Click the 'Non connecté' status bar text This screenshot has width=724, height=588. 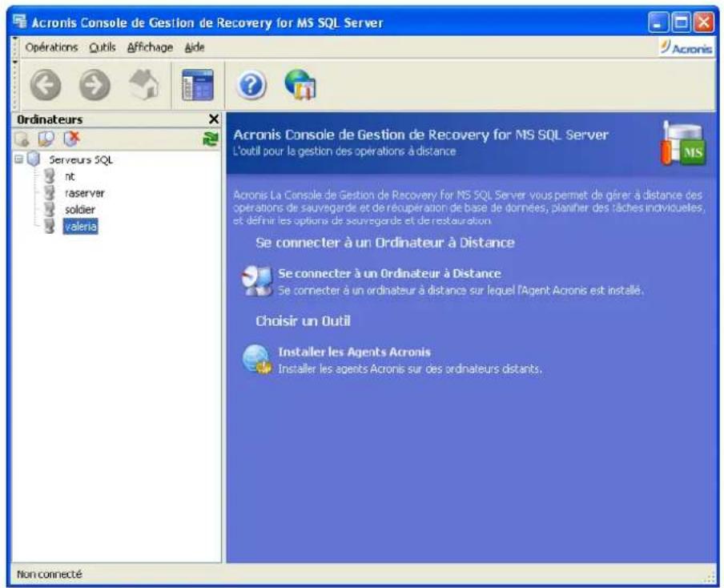coord(50,574)
